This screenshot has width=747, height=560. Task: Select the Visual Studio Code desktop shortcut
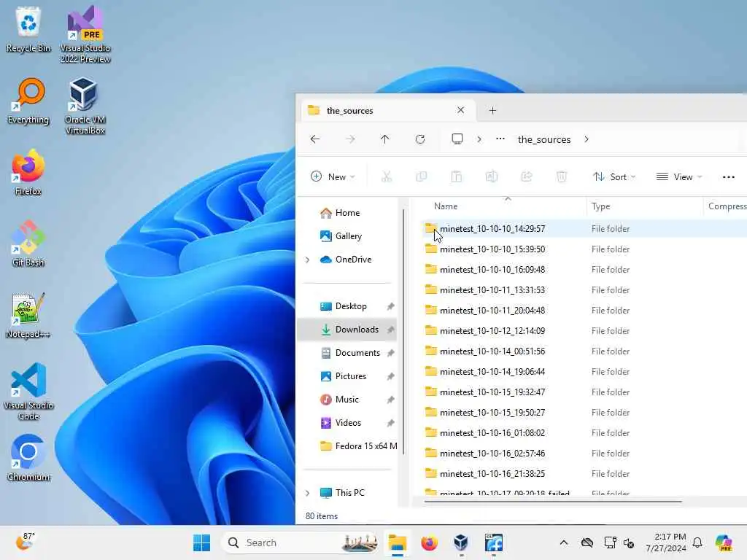pyautogui.click(x=28, y=392)
